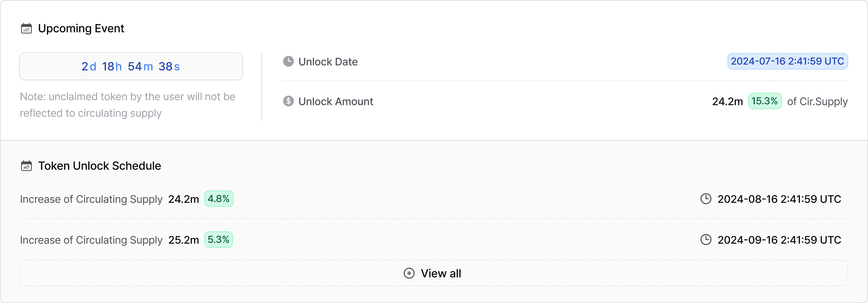The width and height of the screenshot is (868, 303).
Task: Click the 5.3% supply increase badge
Action: (x=218, y=240)
